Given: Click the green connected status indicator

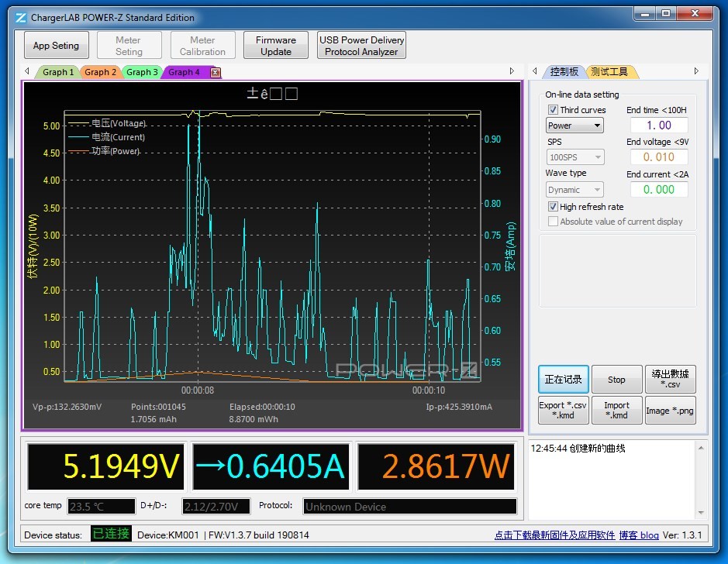Looking at the screenshot, I should click(111, 534).
